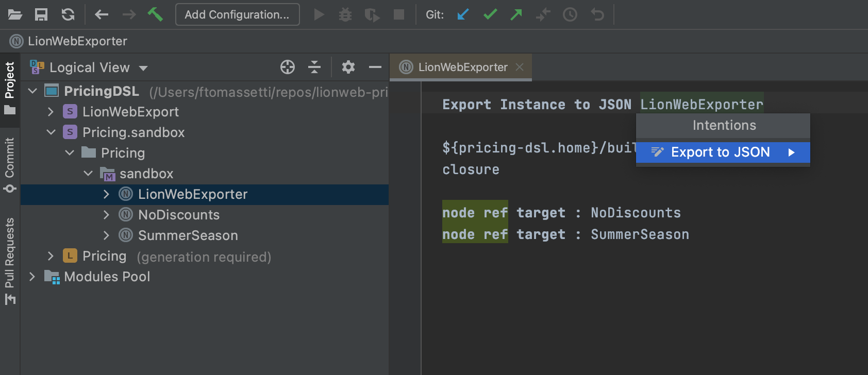Expand the LionWebExport solution

(x=51, y=112)
